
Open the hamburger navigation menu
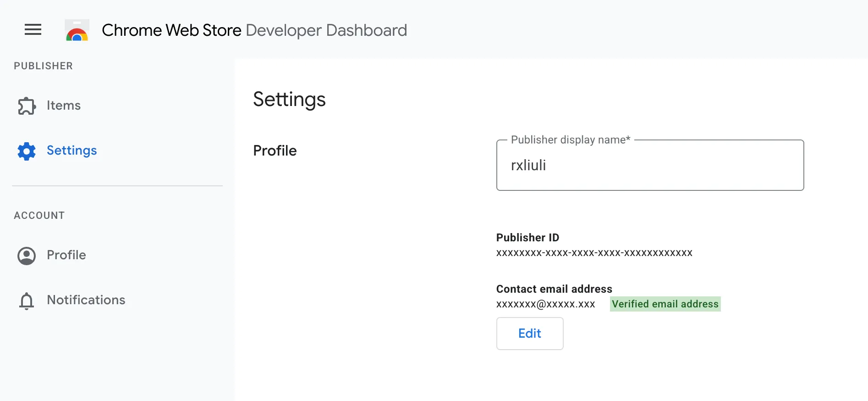33,30
